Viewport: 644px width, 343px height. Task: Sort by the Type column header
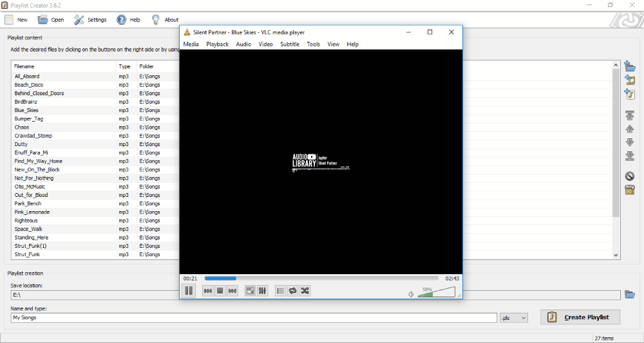[x=126, y=66]
